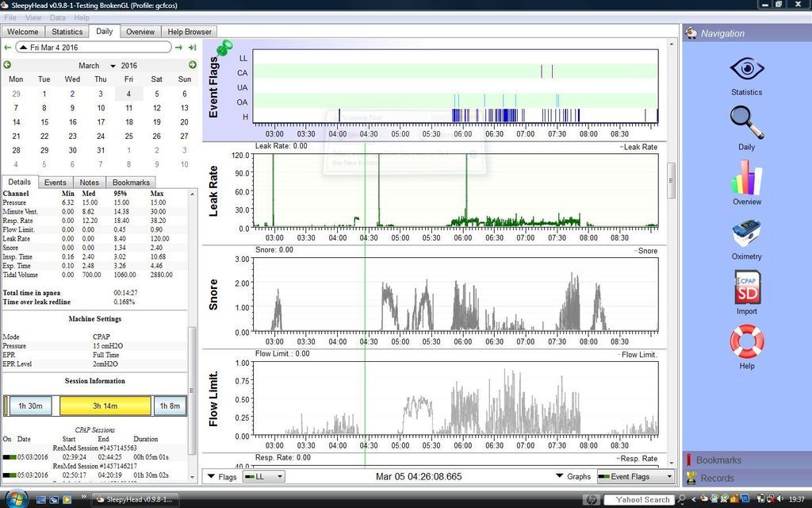Click the SleepyHead icon in the title bar
Viewport: 812px width, 508px height.
tap(6, 6)
